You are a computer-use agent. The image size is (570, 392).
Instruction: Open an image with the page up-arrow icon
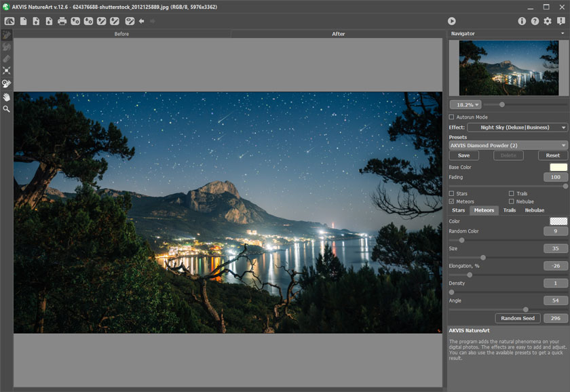click(x=36, y=21)
